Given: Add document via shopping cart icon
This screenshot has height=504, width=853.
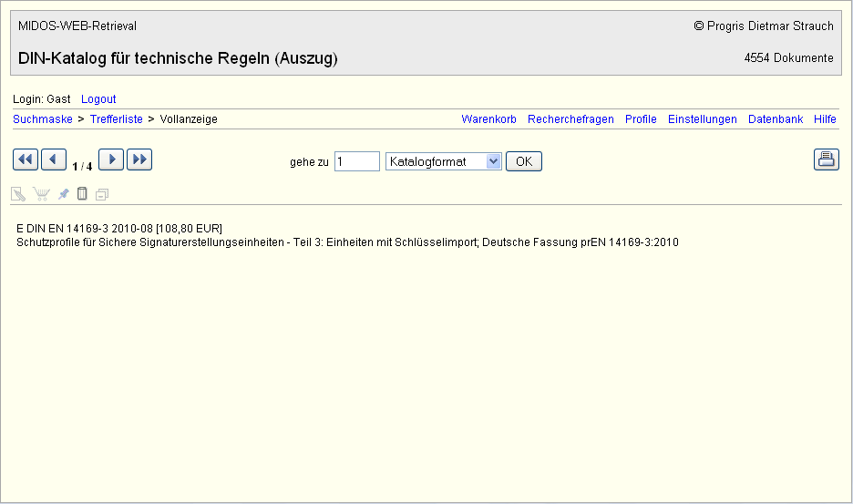Looking at the screenshot, I should (x=41, y=194).
